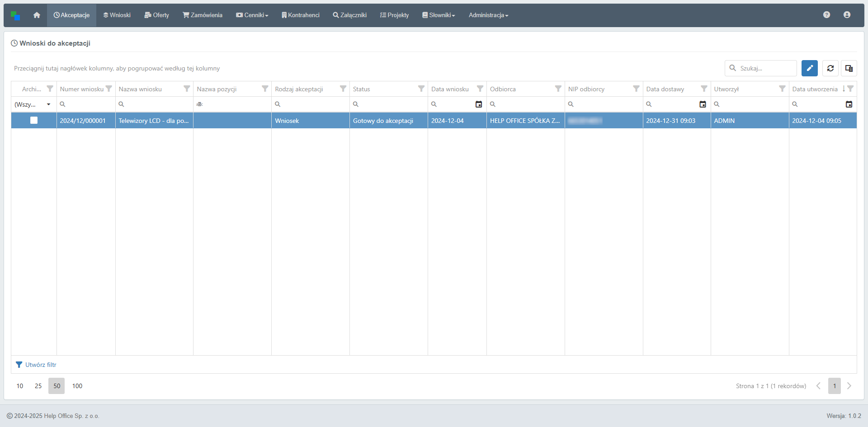Click the Utwórz filtr link
The image size is (868, 427).
coord(40,365)
